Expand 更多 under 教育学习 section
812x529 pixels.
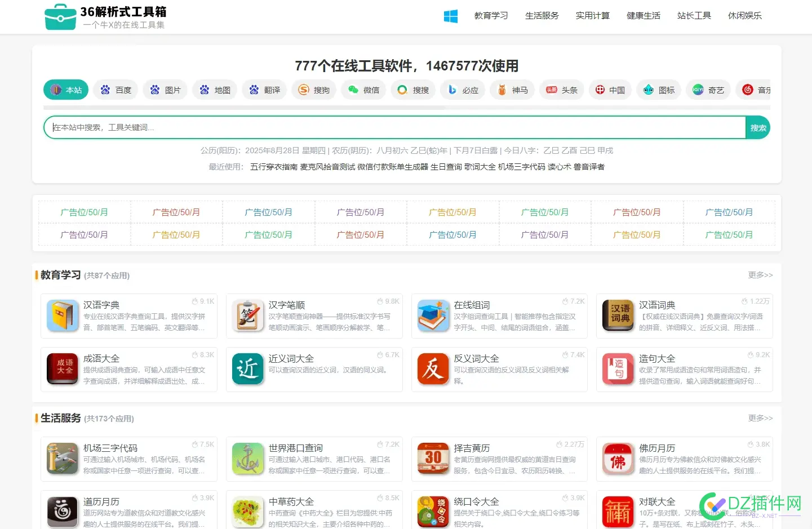(760, 275)
